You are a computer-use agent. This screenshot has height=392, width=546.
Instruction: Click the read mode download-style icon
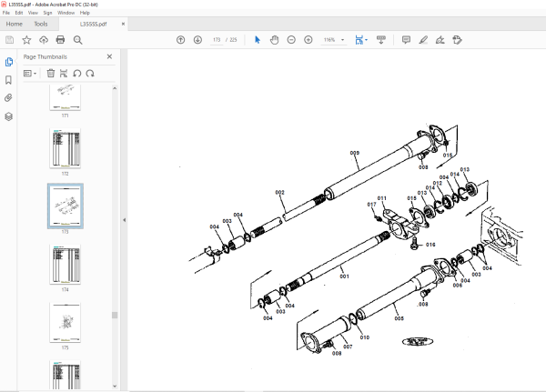[x=381, y=40]
